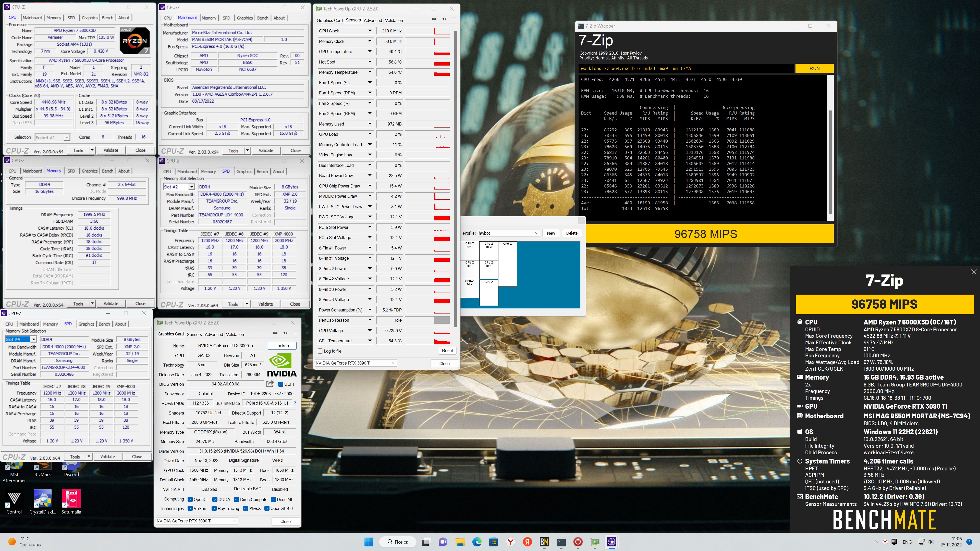Open Validation tab in GPU-Z Graphics Card window
Viewport: 980px width, 551px height.
pos(235,335)
